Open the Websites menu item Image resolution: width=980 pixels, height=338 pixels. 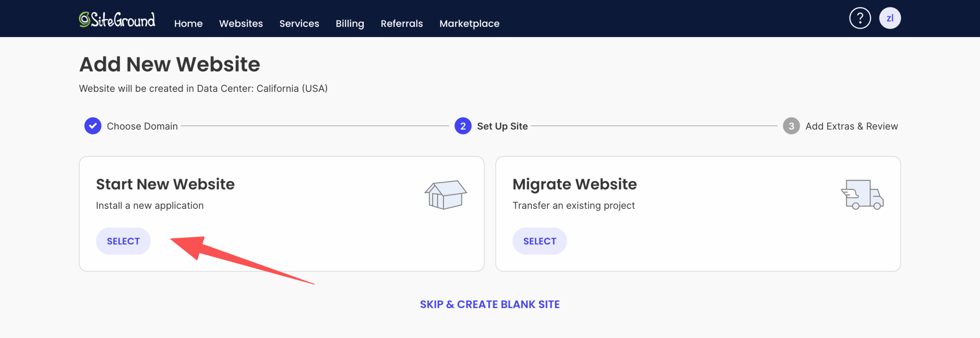[x=241, y=24]
